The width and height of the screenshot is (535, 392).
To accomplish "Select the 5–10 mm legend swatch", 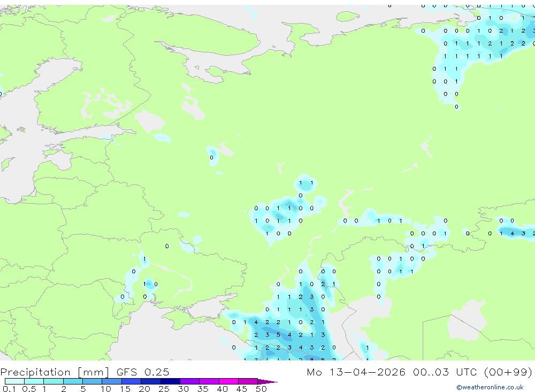I will pos(93,381).
